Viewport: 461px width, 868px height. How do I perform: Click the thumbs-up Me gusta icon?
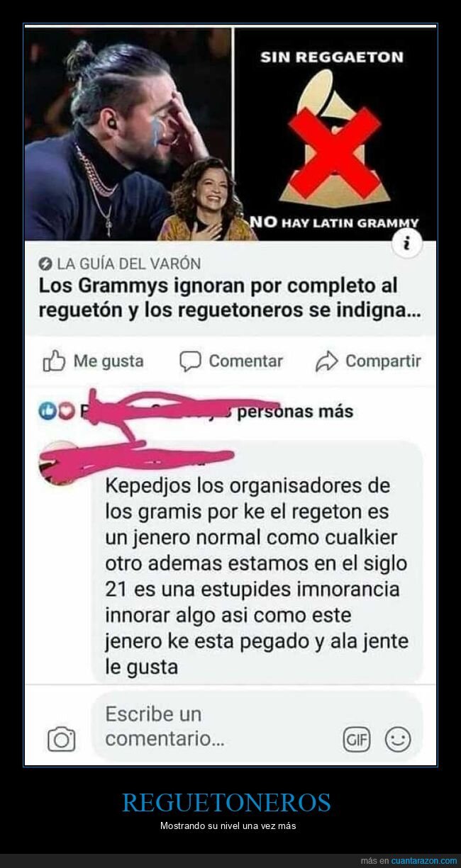(55, 361)
